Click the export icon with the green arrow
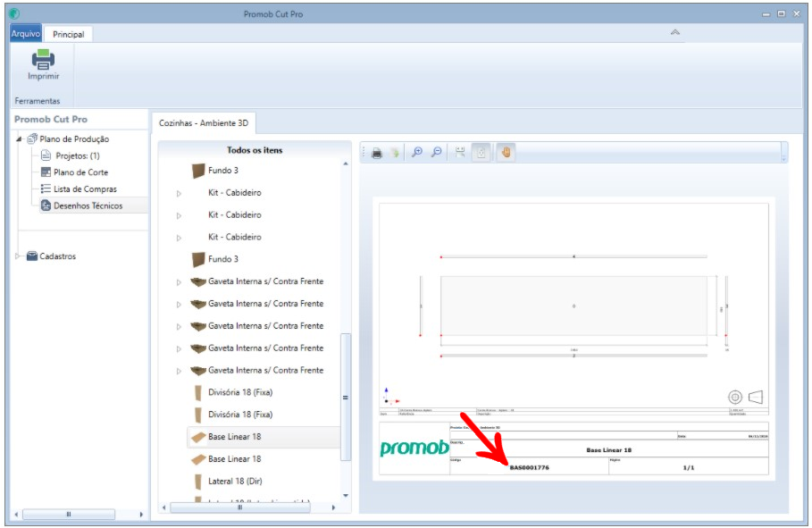Image resolution: width=812 pixels, height=528 pixels. [x=395, y=153]
